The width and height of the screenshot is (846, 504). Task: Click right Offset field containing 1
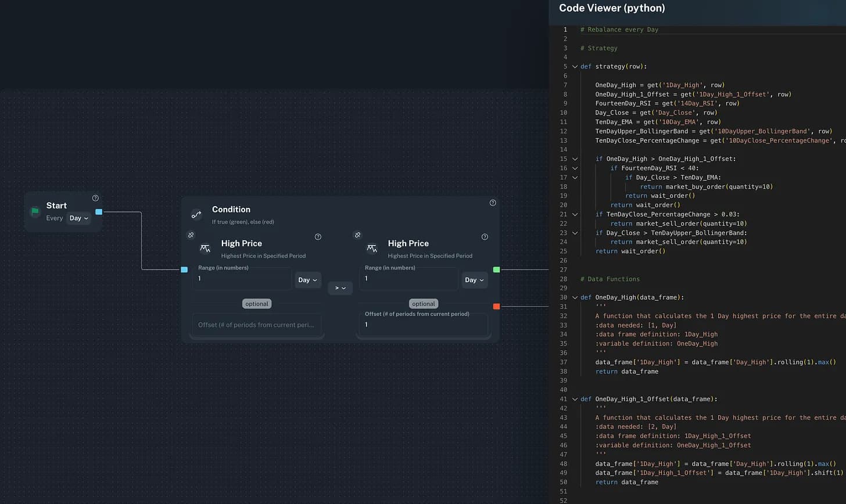424,325
